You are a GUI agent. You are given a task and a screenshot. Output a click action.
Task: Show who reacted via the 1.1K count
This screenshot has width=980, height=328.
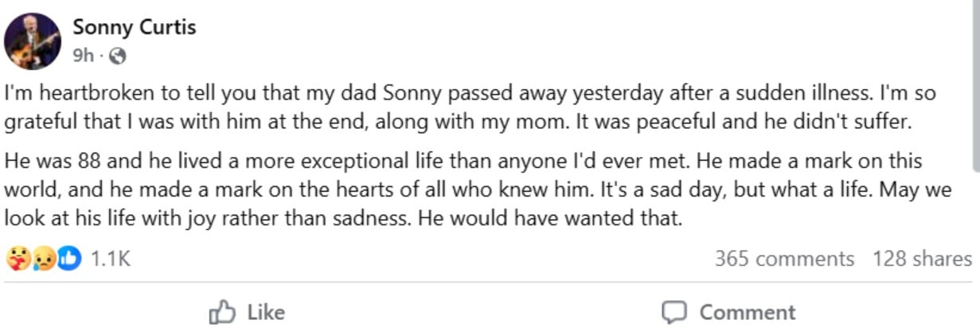pos(111,259)
